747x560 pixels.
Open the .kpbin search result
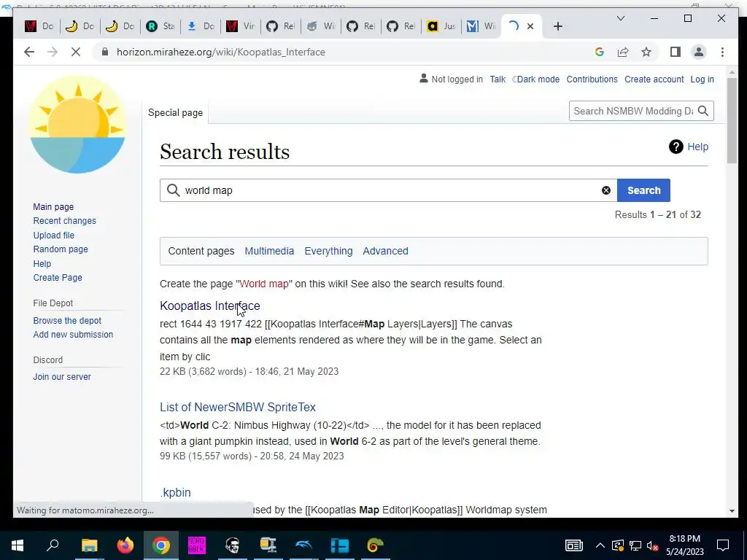tap(175, 492)
